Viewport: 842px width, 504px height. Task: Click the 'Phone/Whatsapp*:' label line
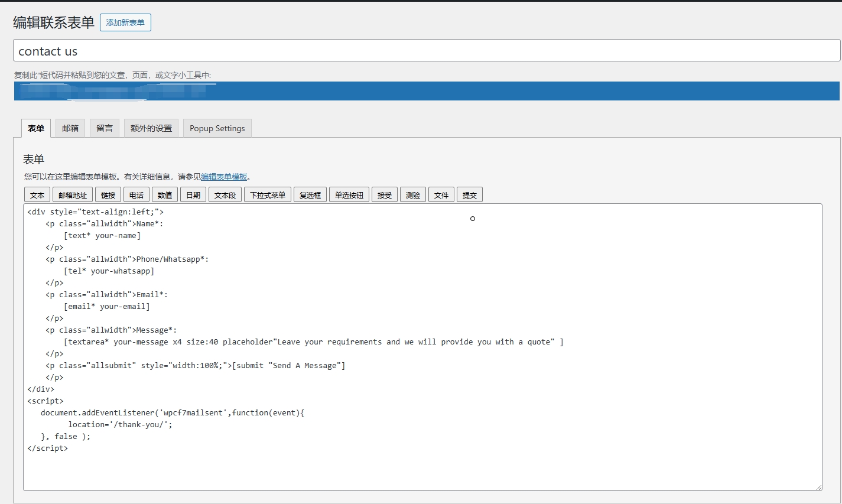(127, 259)
